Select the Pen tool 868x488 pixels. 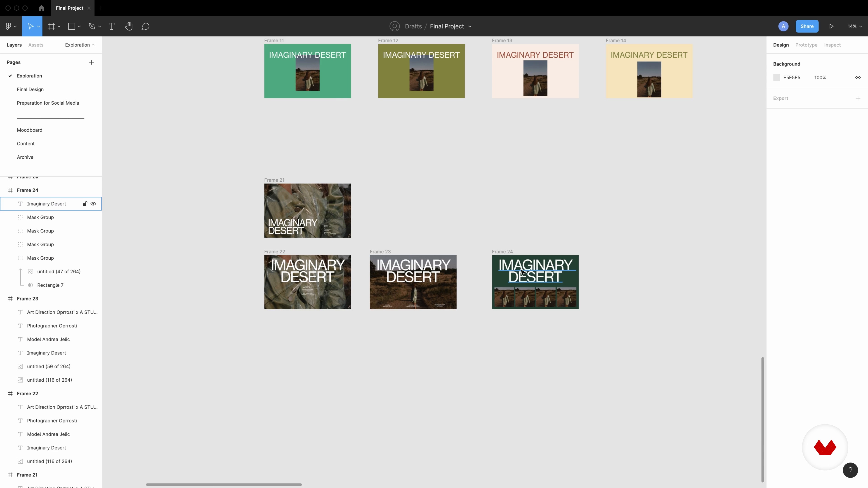coord(92,26)
